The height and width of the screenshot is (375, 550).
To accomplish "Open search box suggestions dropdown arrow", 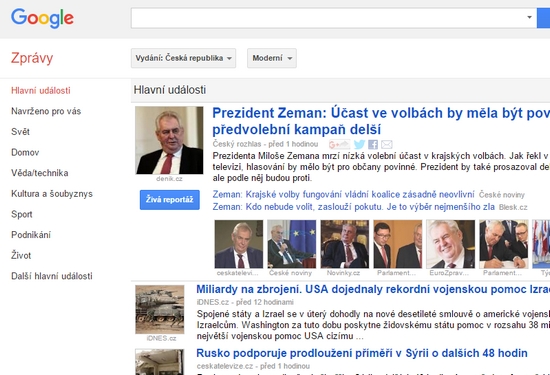I will click(x=529, y=17).
